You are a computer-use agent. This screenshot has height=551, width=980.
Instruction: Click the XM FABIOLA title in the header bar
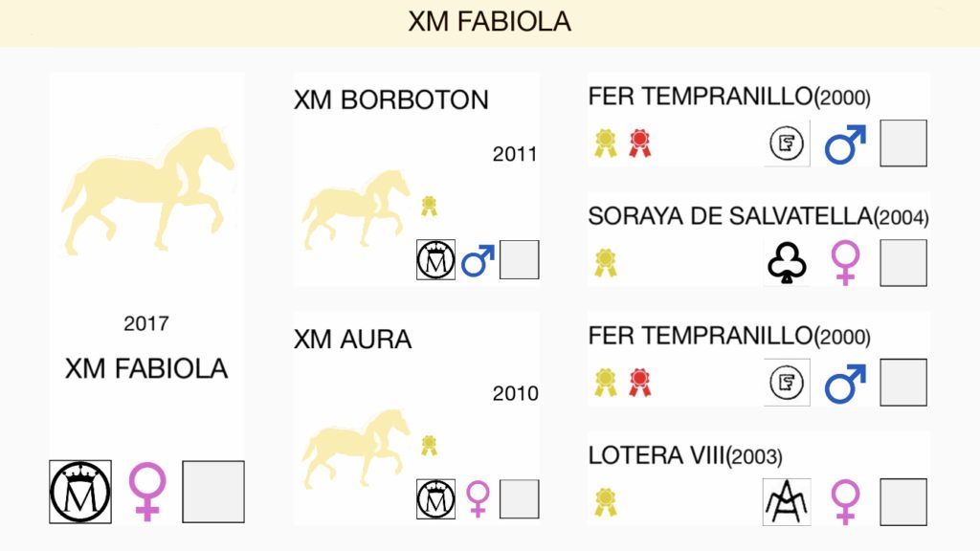click(489, 22)
